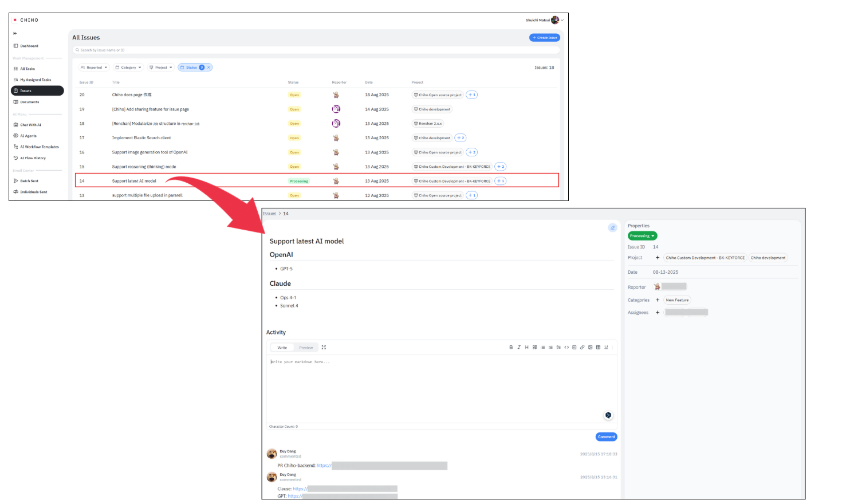Open the Category filter dropdown
The image size is (846, 504).
click(128, 68)
